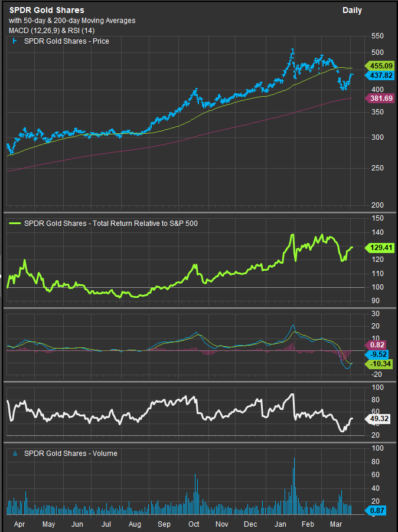Click the Oct month label on the time axis
This screenshot has width=398, height=532.
[193, 523]
